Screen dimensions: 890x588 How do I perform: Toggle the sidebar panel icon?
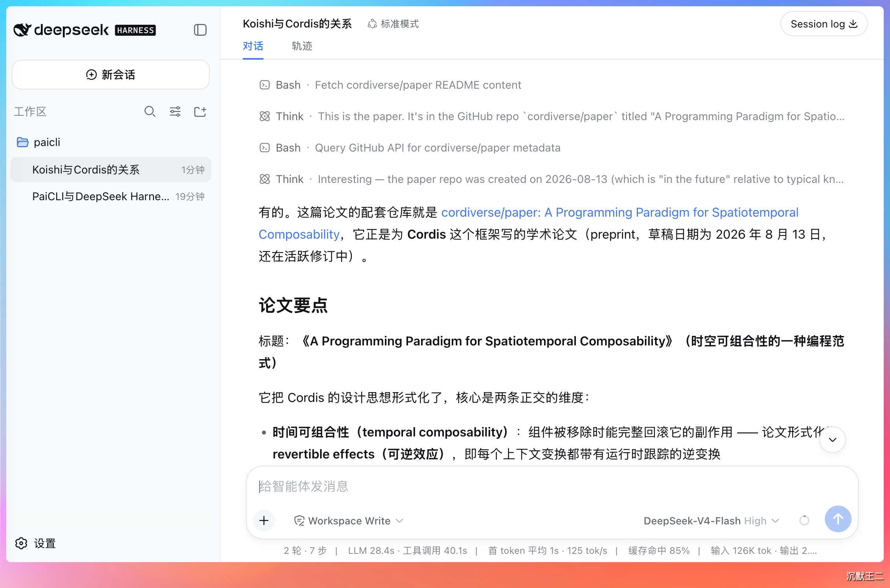[200, 30]
